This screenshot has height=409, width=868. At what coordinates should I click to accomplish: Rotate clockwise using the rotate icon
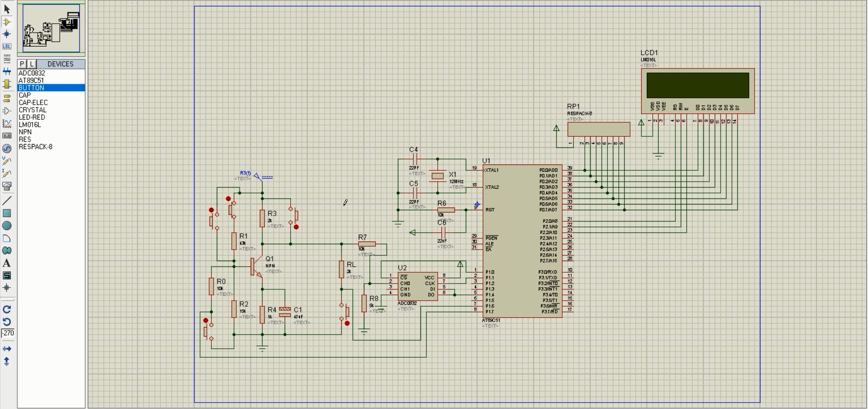[x=7, y=309]
